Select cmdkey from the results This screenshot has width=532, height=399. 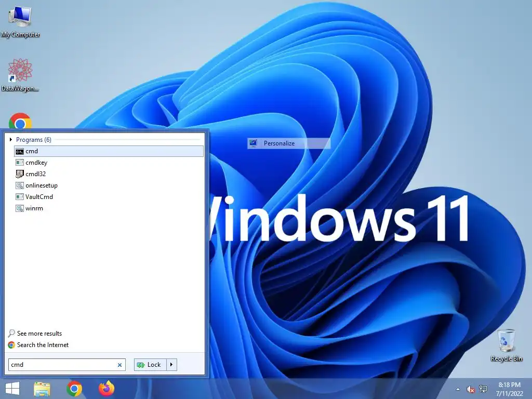click(109, 163)
